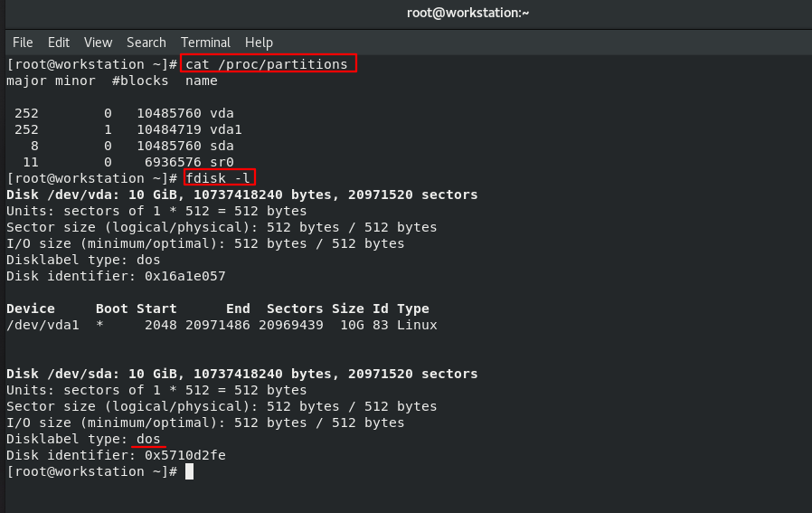Open the Help menu
The height and width of the screenshot is (513, 812).
[x=259, y=43]
